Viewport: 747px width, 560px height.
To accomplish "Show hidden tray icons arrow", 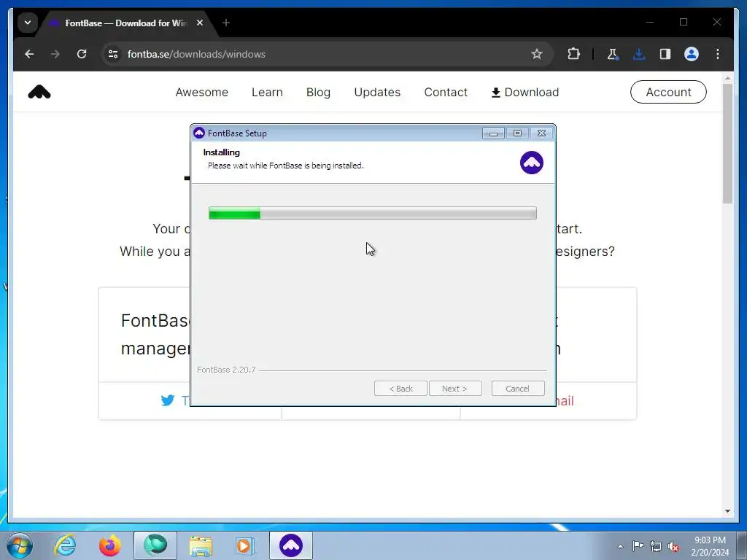I will click(620, 546).
